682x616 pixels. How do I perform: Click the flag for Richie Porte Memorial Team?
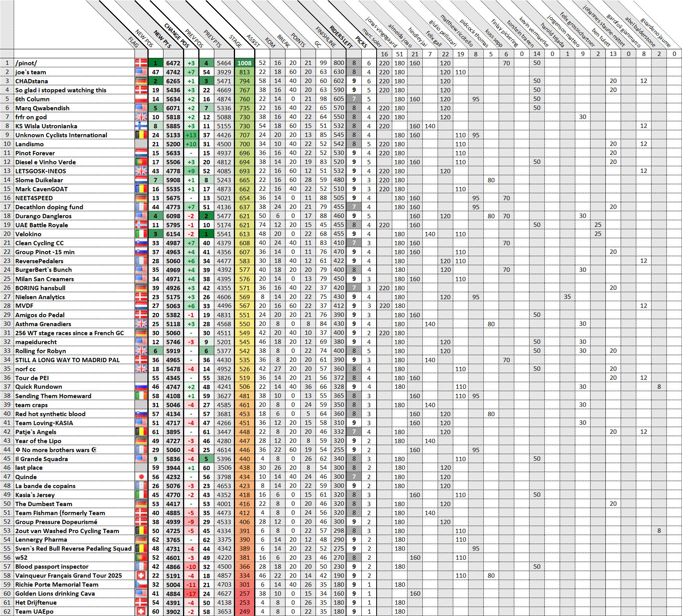pyautogui.click(x=141, y=585)
